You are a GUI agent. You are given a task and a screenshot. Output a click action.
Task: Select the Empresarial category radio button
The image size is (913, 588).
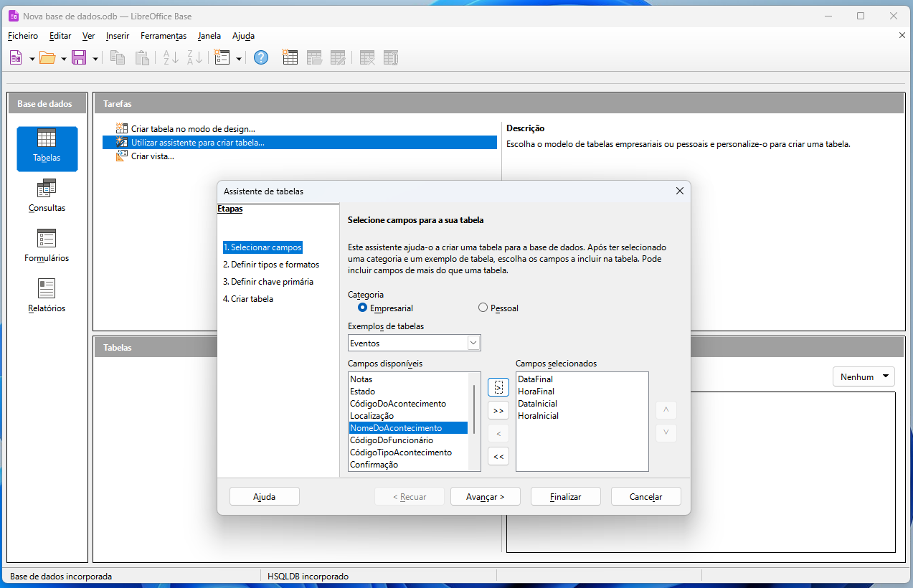[x=362, y=308]
